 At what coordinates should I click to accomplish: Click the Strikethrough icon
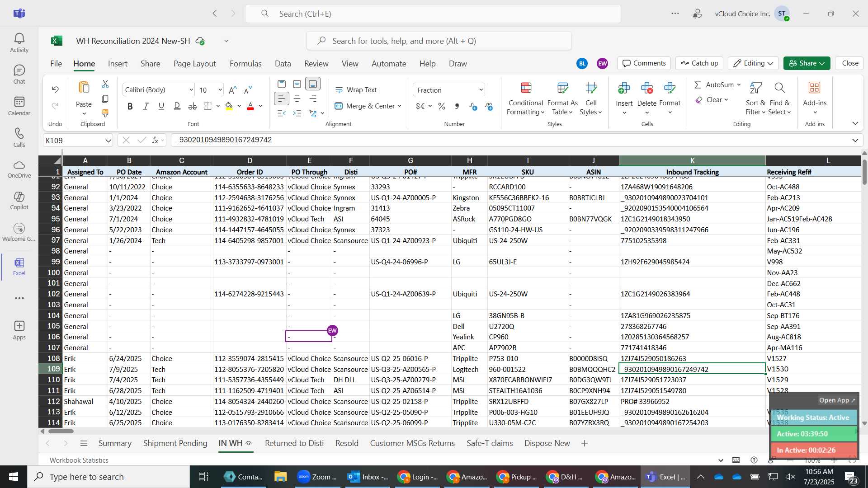[193, 106]
